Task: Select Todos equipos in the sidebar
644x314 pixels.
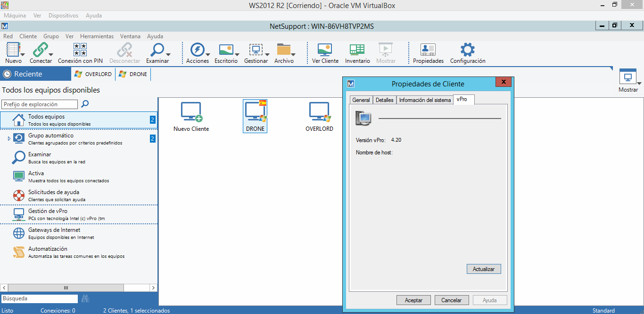Action: (x=78, y=120)
